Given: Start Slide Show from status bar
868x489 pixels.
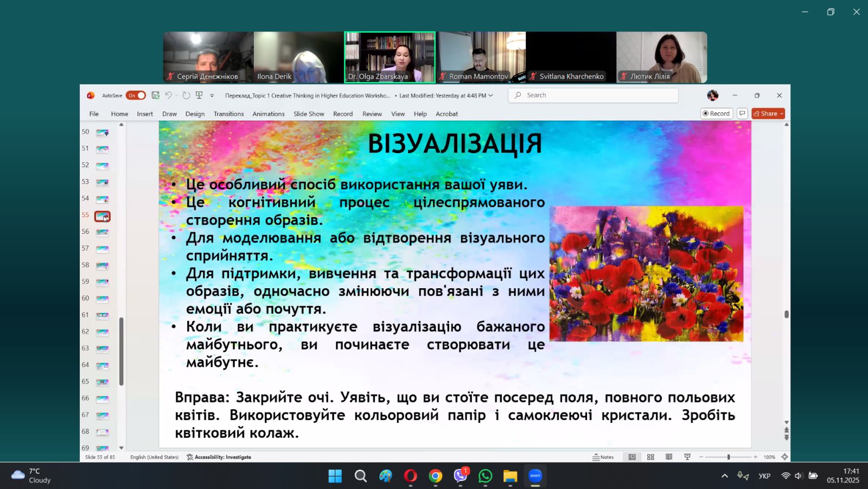Looking at the screenshot, I should click(x=687, y=457).
